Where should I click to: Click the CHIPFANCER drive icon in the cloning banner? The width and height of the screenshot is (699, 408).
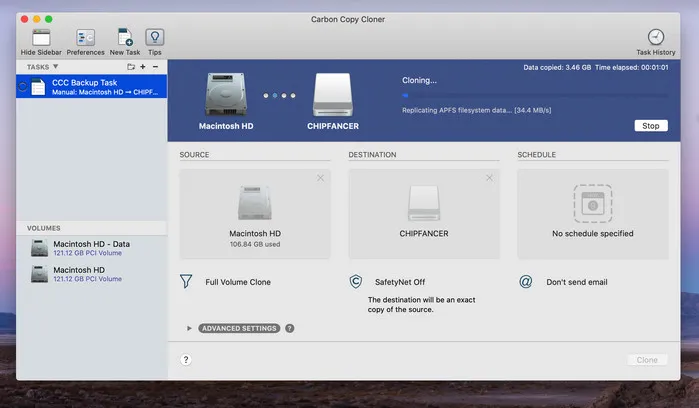pyautogui.click(x=333, y=95)
